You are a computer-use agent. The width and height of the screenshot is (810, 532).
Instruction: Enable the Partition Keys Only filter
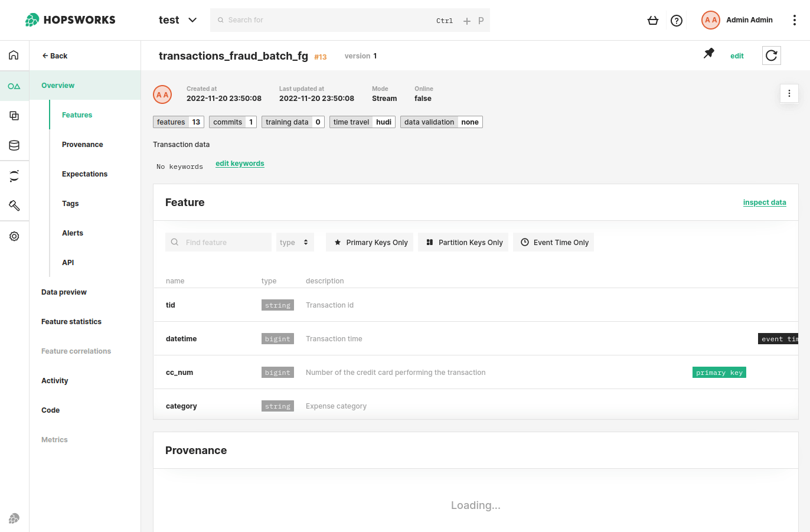pos(463,242)
